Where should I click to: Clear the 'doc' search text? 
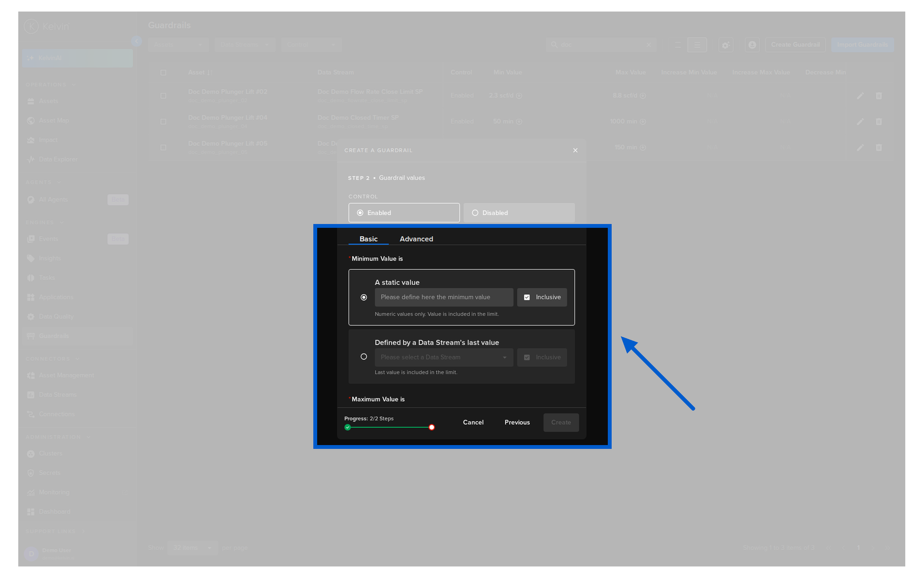click(x=649, y=45)
